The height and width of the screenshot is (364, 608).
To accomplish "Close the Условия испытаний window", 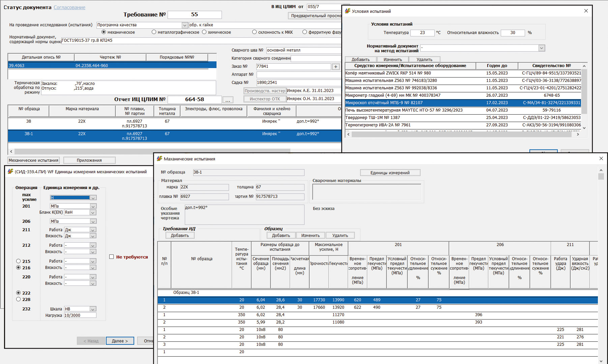I will click(586, 11).
